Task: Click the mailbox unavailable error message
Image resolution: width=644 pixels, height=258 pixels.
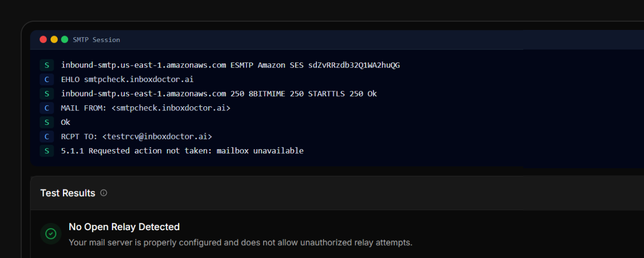Action: point(182,151)
